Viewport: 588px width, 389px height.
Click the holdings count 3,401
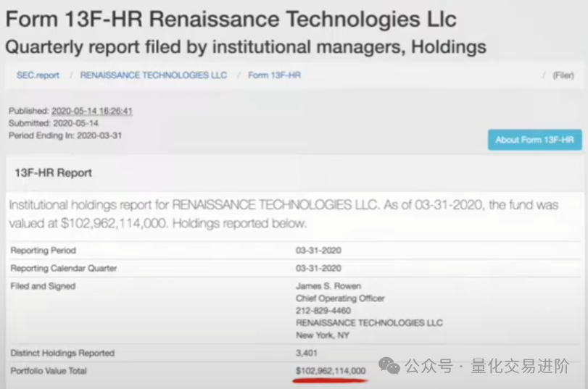coord(307,353)
